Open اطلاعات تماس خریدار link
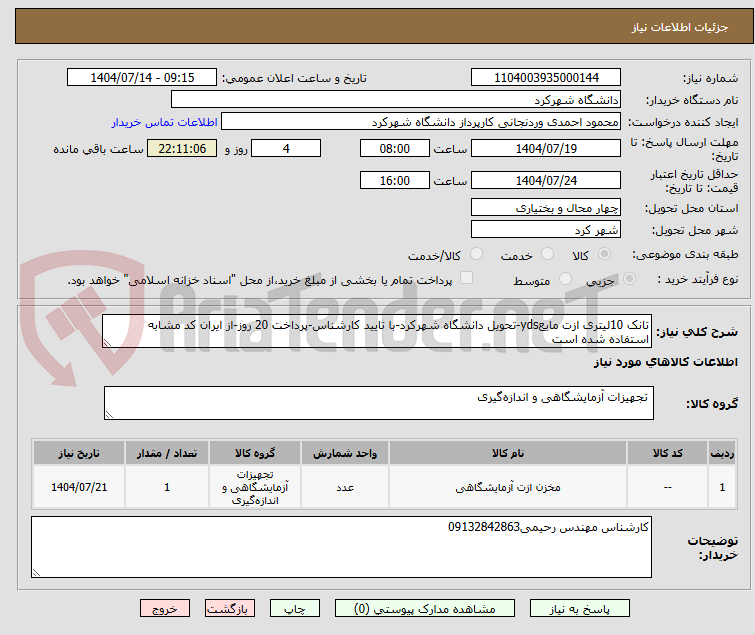This screenshot has width=755, height=635. pyautogui.click(x=165, y=122)
